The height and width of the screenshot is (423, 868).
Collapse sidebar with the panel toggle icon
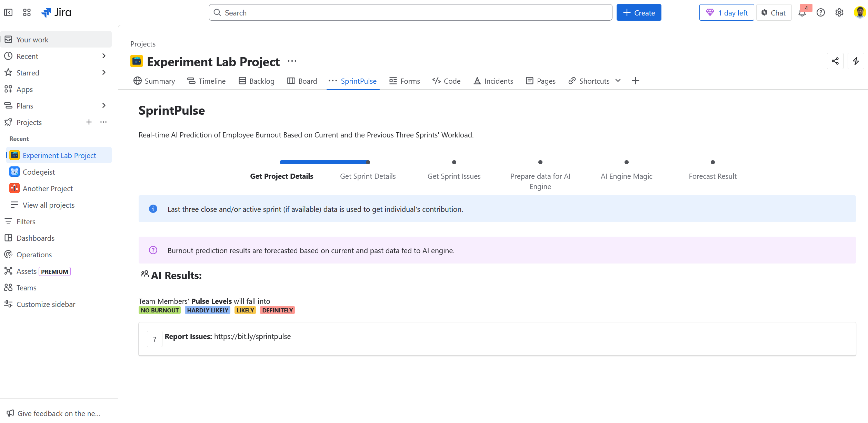click(8, 12)
